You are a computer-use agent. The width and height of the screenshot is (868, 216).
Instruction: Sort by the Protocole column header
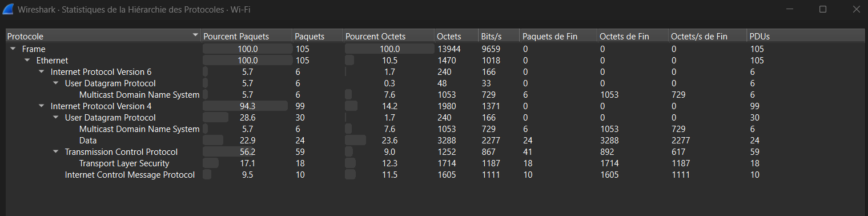coord(103,36)
